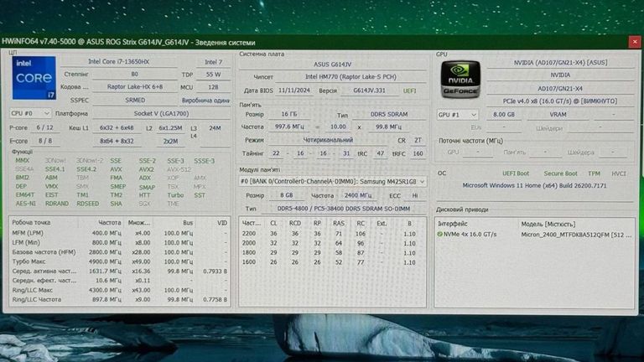This screenshot has width=644, height=362.
Task: Click the module frequency 2400 MHz value
Action: [357, 195]
